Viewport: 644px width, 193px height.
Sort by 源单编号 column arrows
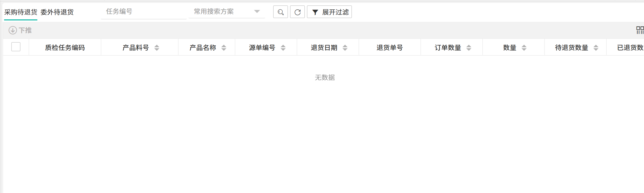click(x=283, y=48)
